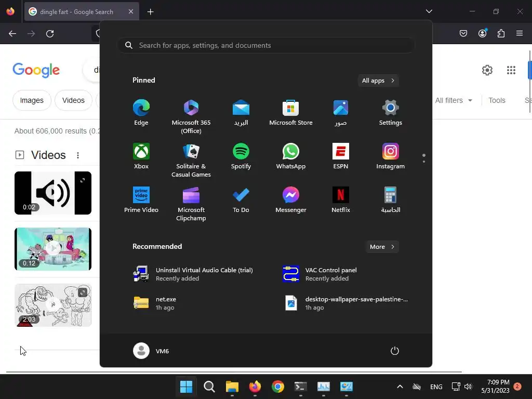Open All apps list
532x399 pixels.
[378, 81]
